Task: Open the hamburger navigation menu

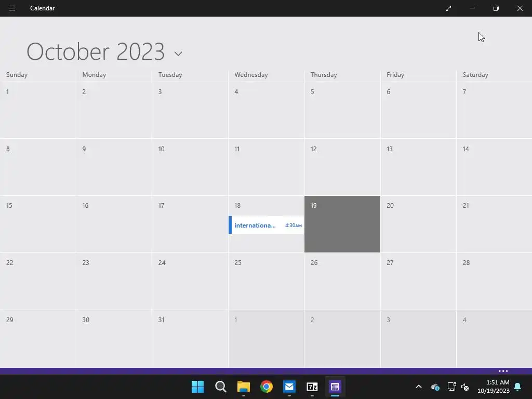Action: click(12, 8)
